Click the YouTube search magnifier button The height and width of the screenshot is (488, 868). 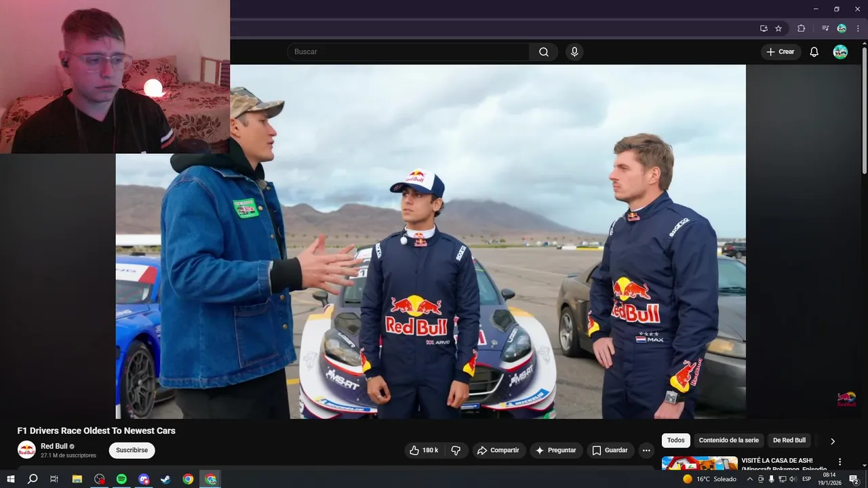pyautogui.click(x=544, y=52)
